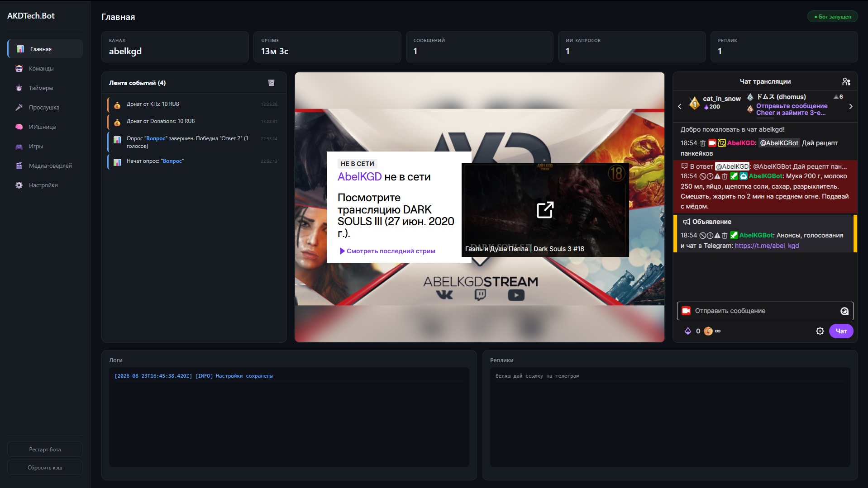The width and height of the screenshot is (868, 488).
Task: Click the Смотреть последний стрим link
Action: click(387, 251)
